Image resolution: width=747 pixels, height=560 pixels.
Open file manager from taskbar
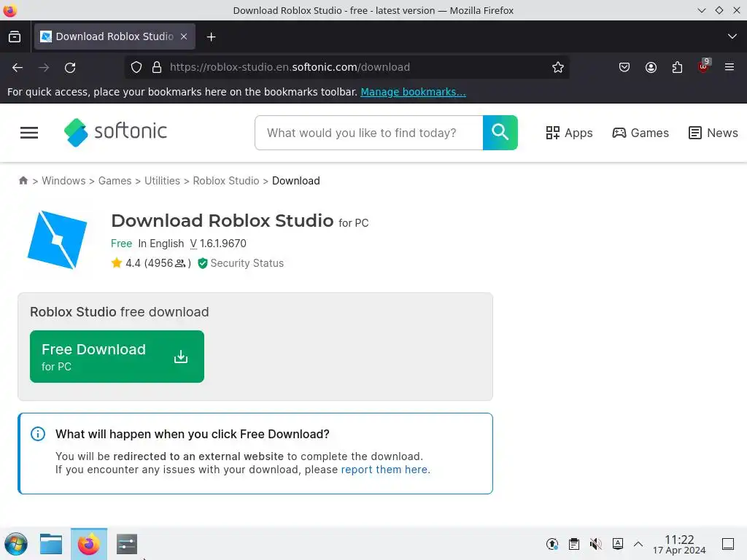click(x=51, y=544)
